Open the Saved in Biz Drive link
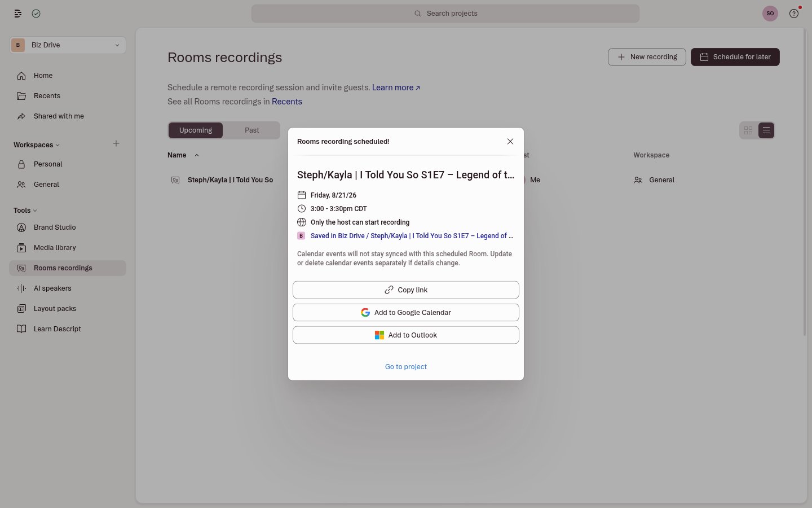812x508 pixels. click(412, 236)
